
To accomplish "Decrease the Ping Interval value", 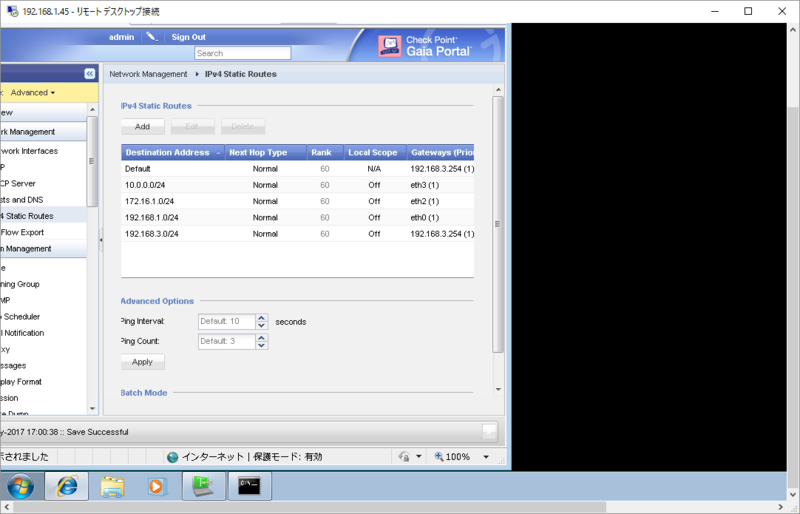I will tap(261, 325).
